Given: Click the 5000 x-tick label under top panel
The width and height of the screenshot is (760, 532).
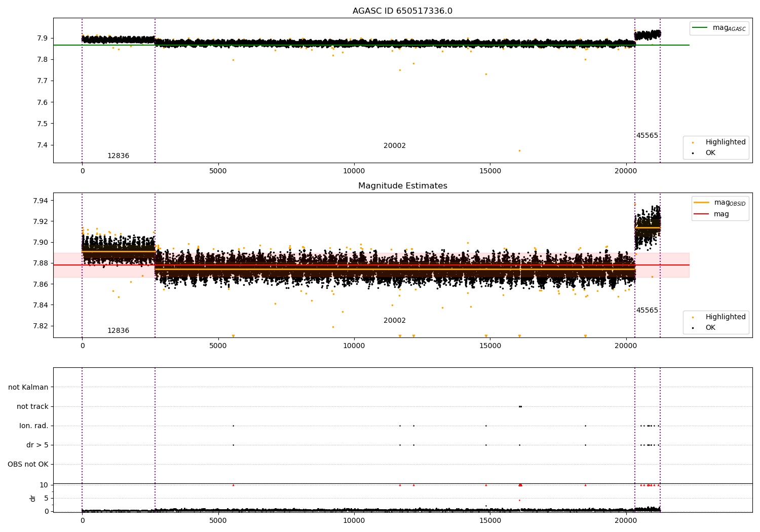Looking at the screenshot, I should [x=218, y=171].
